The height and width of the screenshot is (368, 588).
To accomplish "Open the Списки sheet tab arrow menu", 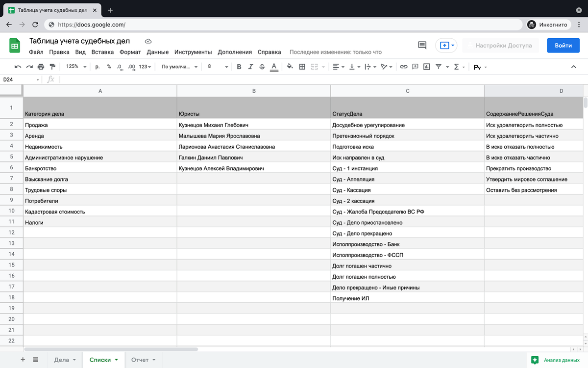I will tap(117, 360).
